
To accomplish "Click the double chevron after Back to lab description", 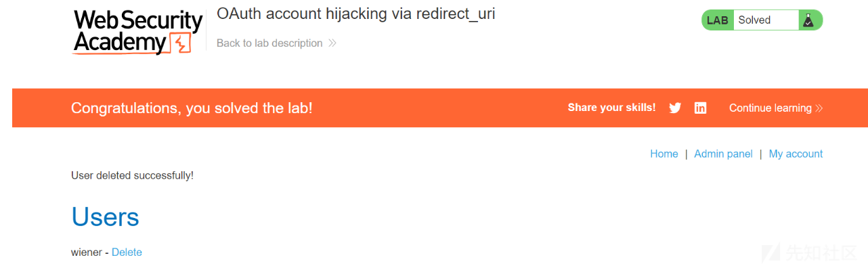I will [x=332, y=43].
